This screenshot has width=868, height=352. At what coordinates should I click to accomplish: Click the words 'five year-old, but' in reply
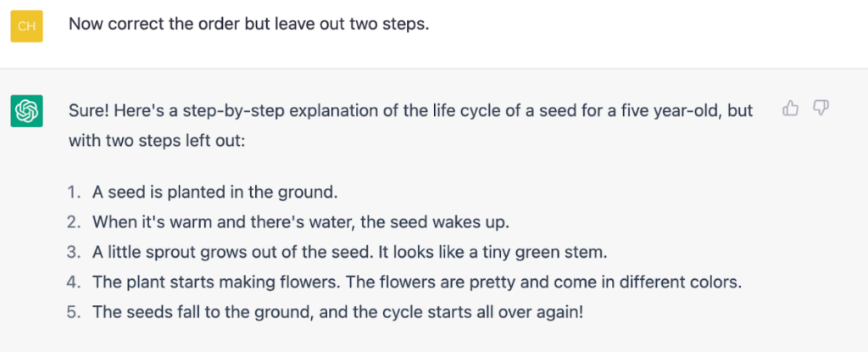[686, 111]
